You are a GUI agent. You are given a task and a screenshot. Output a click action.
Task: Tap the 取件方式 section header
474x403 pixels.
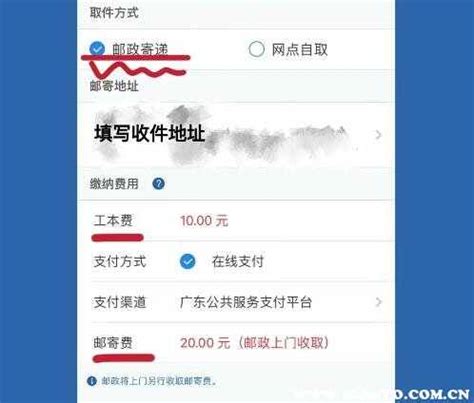click(114, 13)
